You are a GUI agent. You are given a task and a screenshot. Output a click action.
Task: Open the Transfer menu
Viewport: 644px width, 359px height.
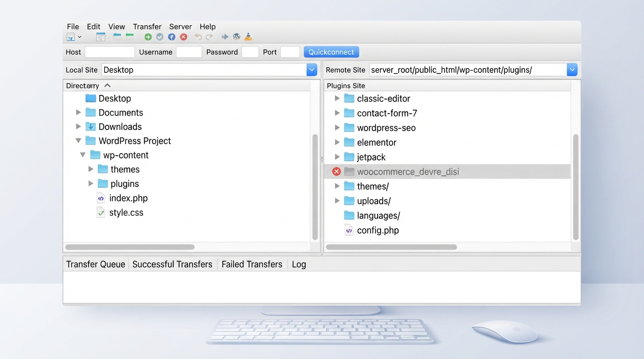point(147,27)
